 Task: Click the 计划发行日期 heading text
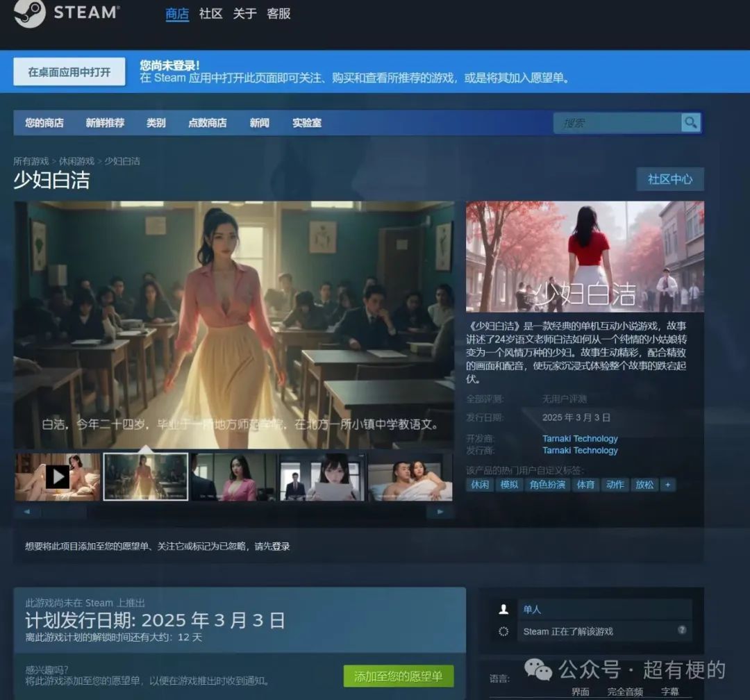156,621
